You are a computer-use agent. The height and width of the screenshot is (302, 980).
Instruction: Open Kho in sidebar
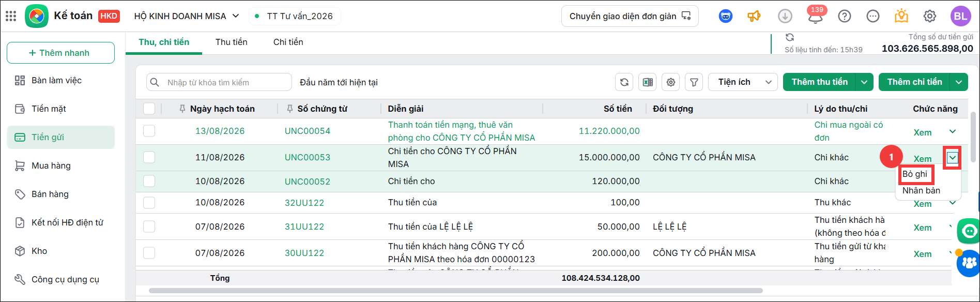coord(61,251)
